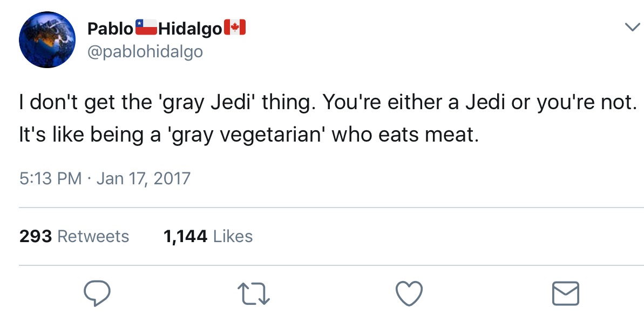Share the tweet via the envelope icon
Viewport: 644px width, 314px height.
(x=565, y=293)
